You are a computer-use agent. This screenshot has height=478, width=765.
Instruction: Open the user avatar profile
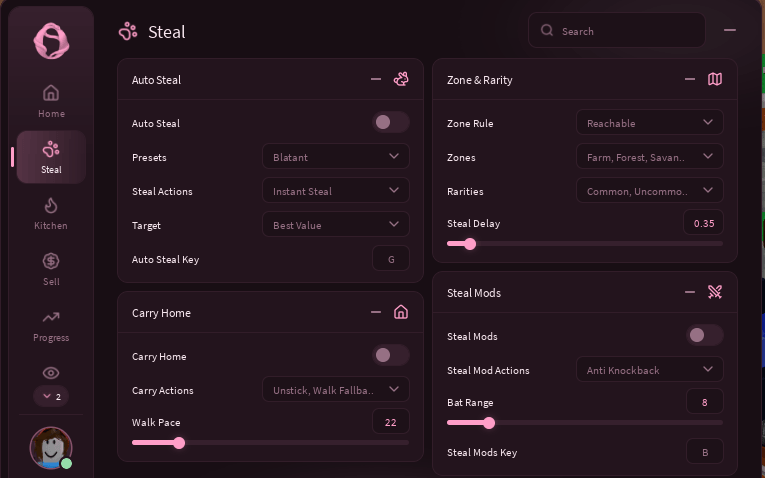pos(51,448)
